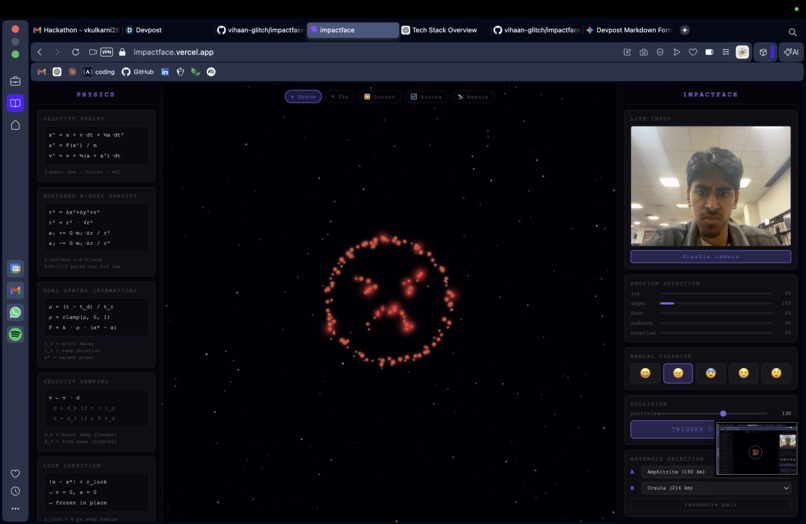Click the heart bookmark icon in address bar

point(693,52)
